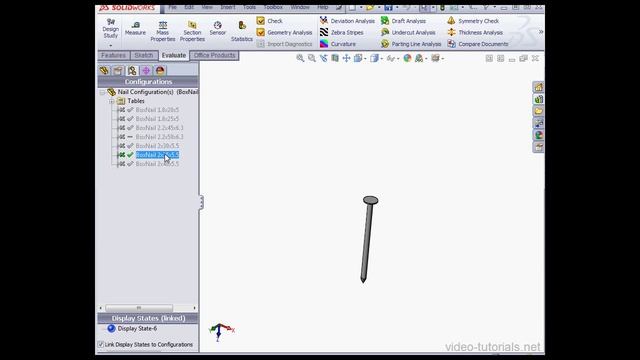
Task: Click Zoom to Fit in view toolbar
Action: click(x=300, y=58)
